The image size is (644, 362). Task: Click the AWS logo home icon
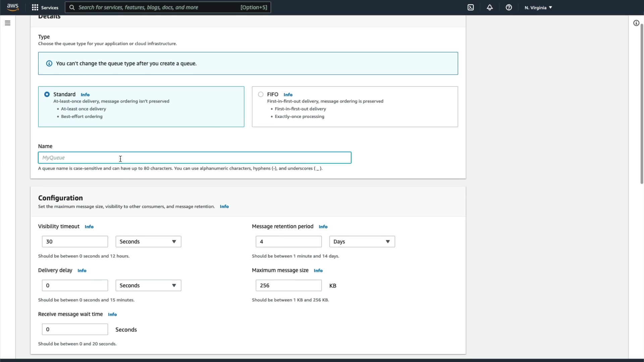pos(13,7)
